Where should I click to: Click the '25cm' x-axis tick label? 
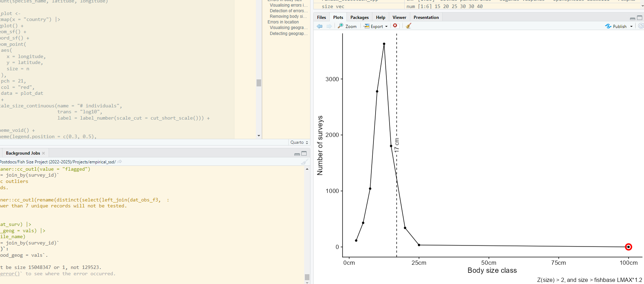click(x=419, y=263)
